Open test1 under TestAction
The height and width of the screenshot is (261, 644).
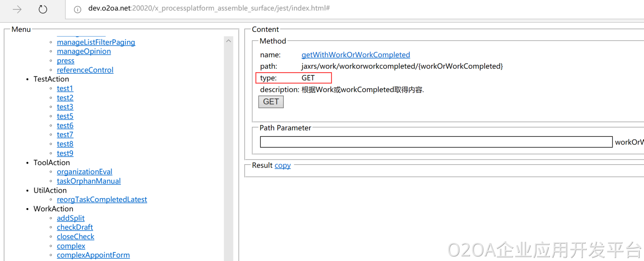[65, 89]
